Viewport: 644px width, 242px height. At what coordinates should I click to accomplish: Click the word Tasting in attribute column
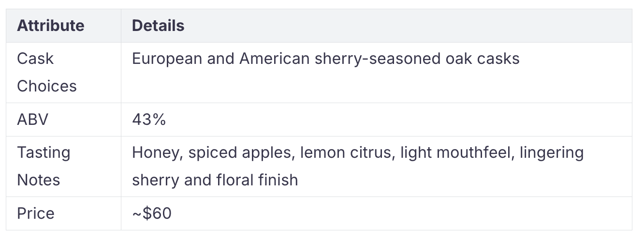click(44, 152)
